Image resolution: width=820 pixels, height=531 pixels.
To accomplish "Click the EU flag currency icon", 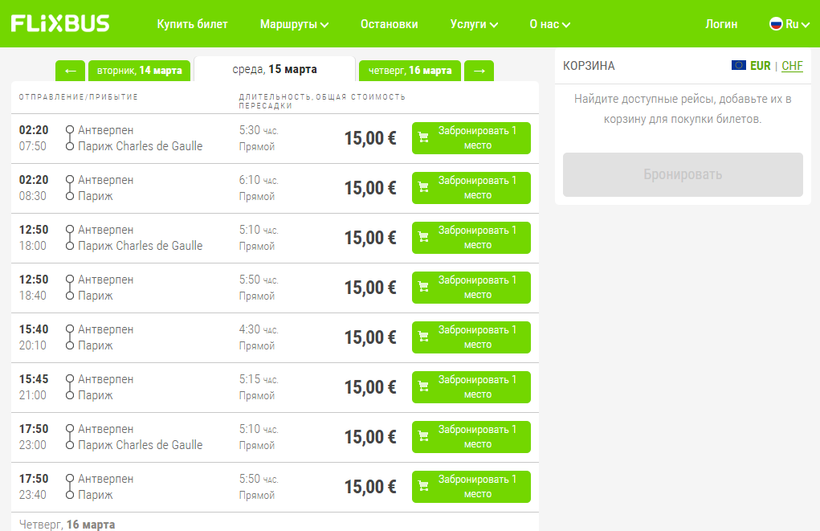I will click(739, 66).
